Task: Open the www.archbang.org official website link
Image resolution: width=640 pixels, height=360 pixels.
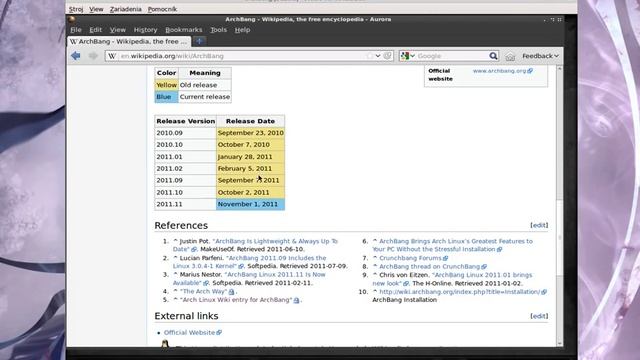Action: click(x=503, y=71)
